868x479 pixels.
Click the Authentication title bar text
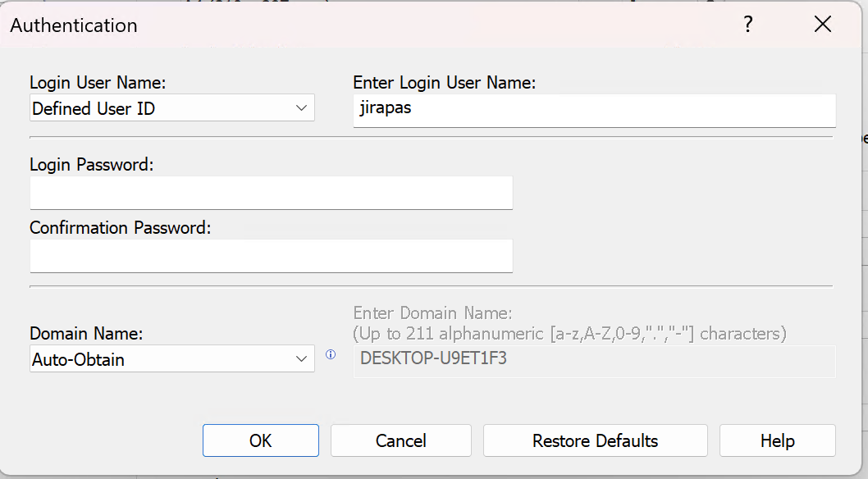73,25
